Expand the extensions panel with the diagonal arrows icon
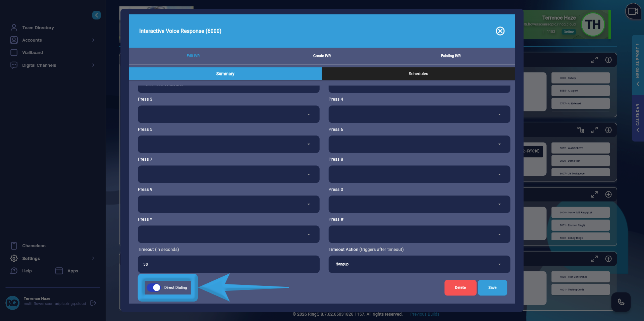The image size is (644, 321). 594,194
